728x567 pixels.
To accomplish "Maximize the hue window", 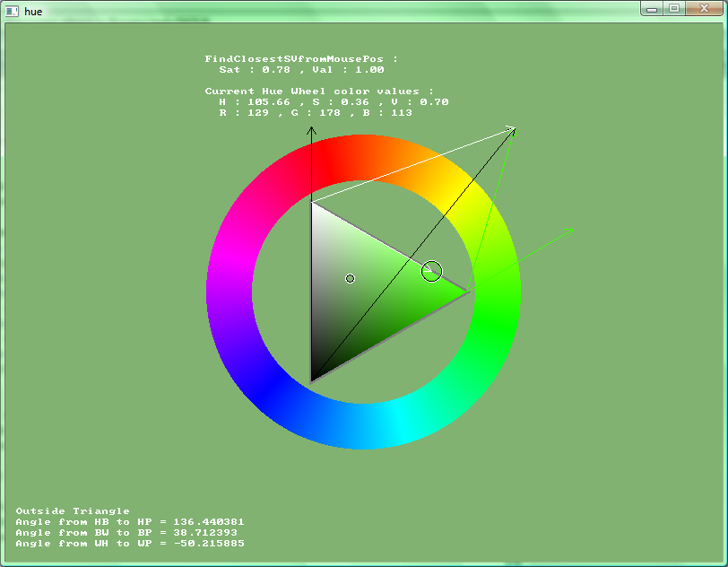I will [673, 8].
